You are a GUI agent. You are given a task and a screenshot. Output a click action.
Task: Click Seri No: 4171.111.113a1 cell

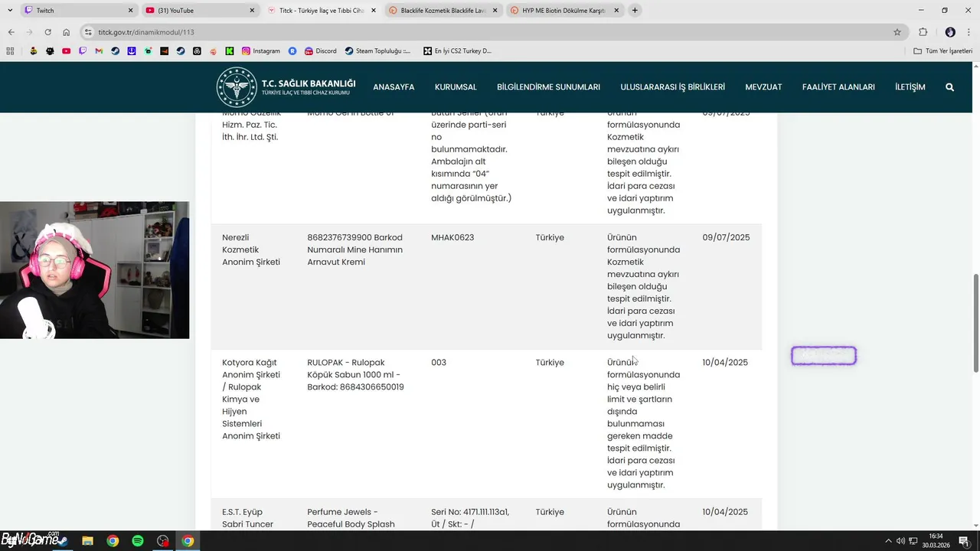pos(470,518)
